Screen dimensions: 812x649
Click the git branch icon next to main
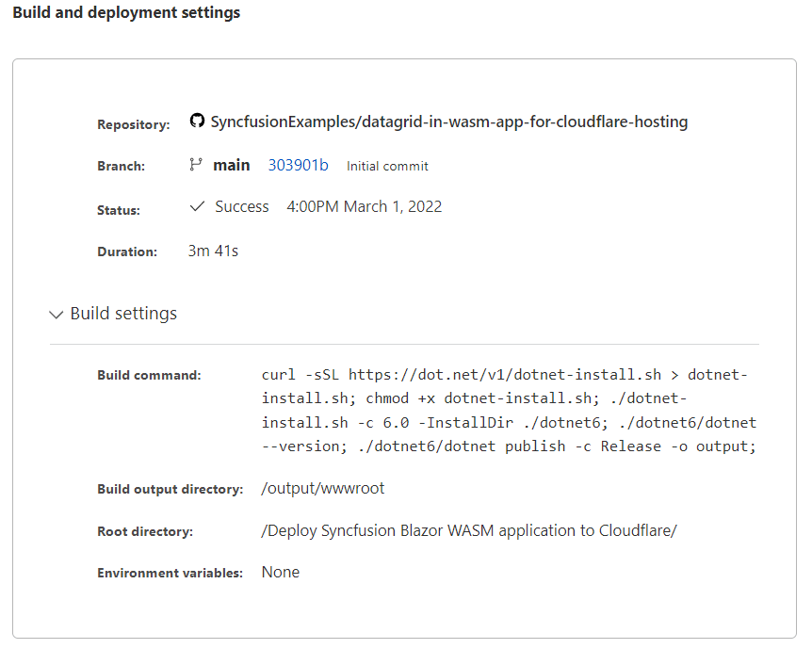pyautogui.click(x=196, y=165)
